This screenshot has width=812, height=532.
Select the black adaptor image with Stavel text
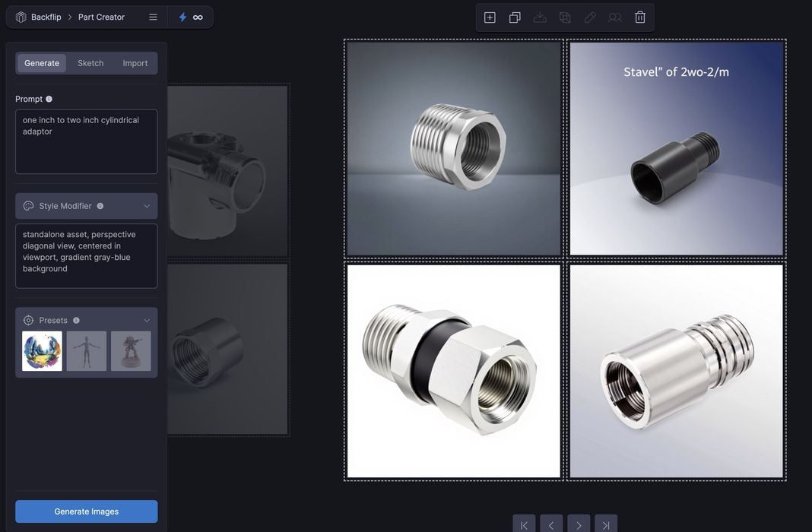tap(676, 149)
